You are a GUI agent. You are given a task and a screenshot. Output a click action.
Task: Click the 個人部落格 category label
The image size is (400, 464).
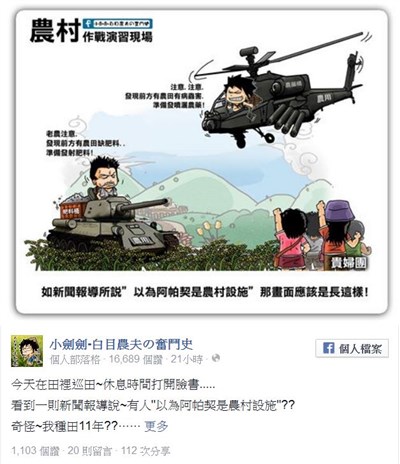point(75,359)
